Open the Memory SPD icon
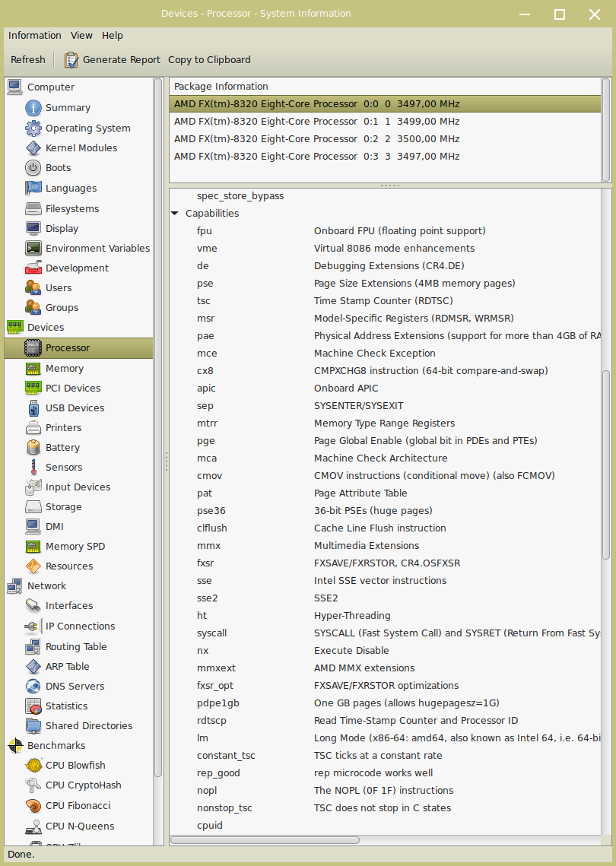This screenshot has height=866, width=616. (33, 546)
